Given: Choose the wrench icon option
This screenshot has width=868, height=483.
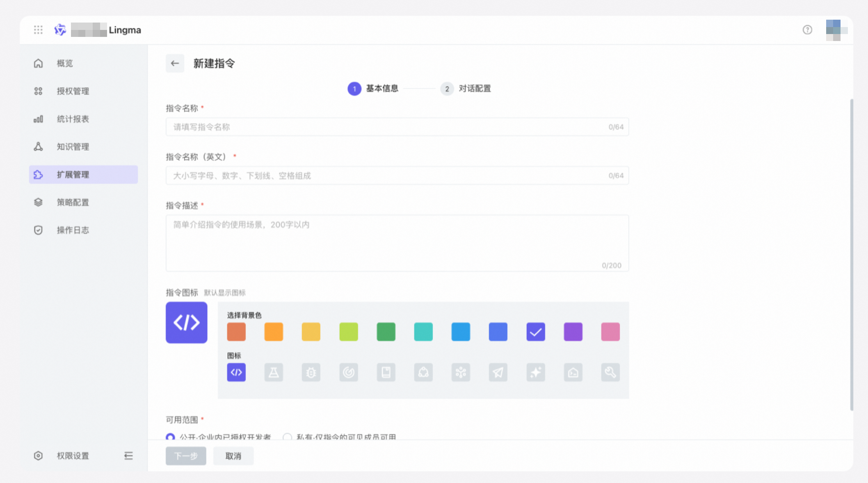Looking at the screenshot, I should [610, 372].
